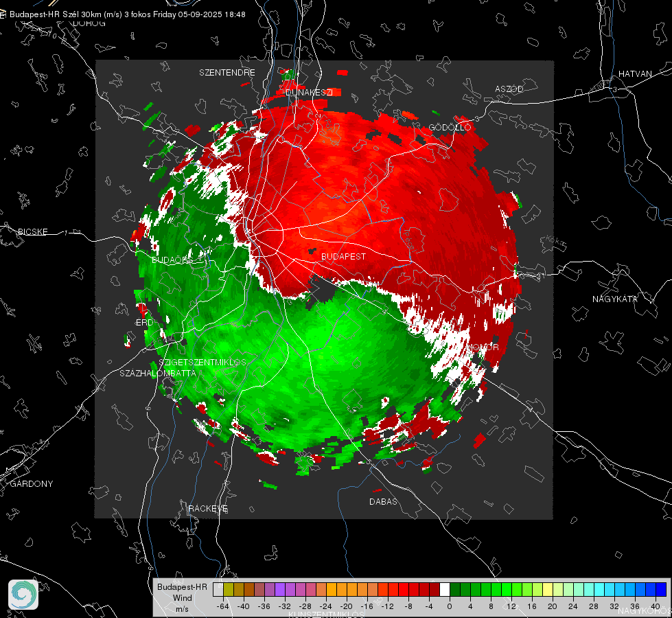Click the '28' value on the legend scale
Image resolution: width=672 pixels, height=618 pixels.
click(594, 606)
